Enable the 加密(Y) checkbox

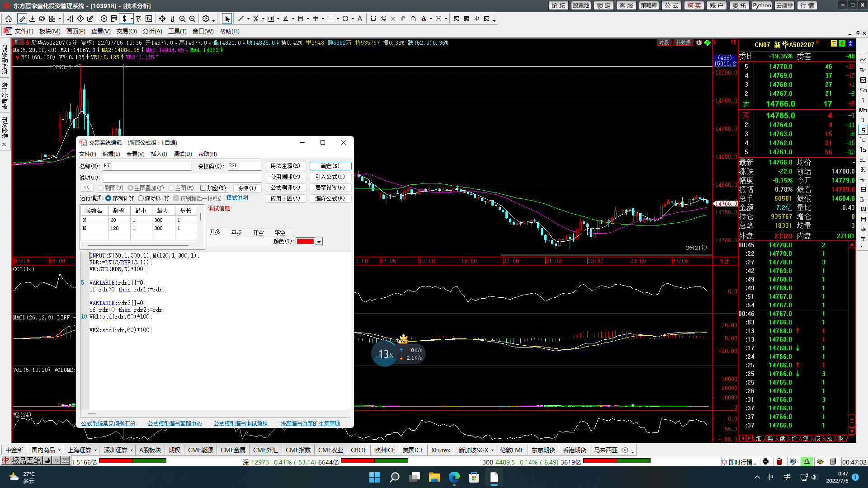pyautogui.click(x=203, y=188)
